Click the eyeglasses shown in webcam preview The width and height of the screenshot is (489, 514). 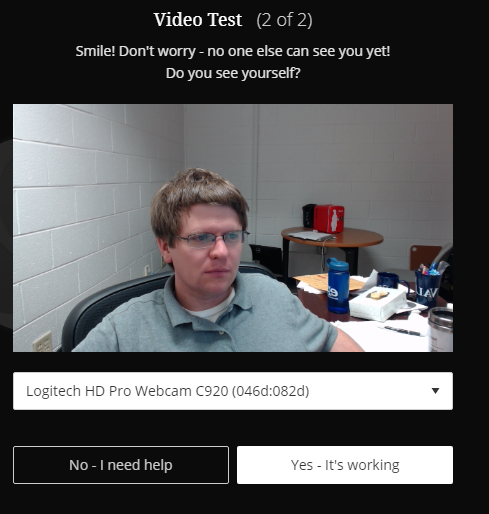213,239
